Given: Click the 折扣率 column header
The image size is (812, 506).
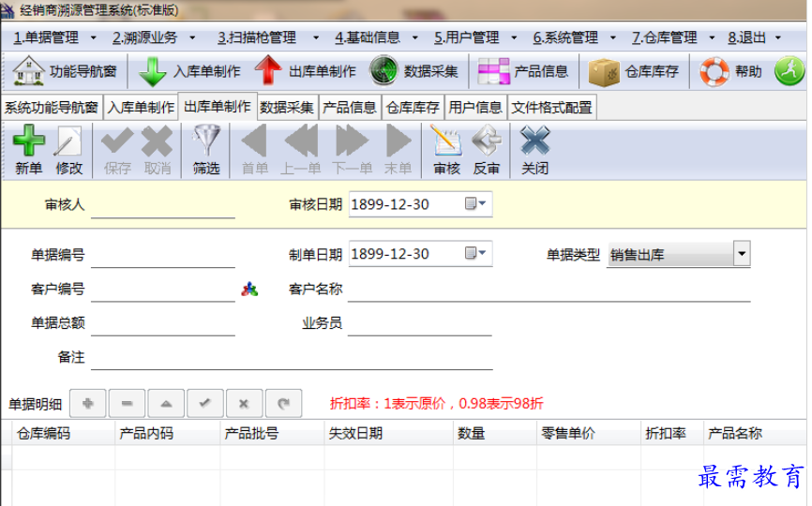Looking at the screenshot, I should tap(672, 433).
